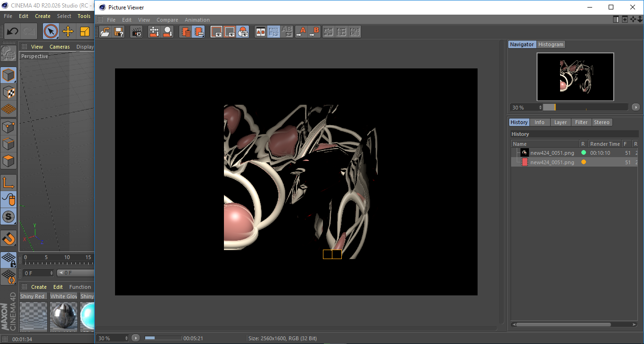Toggle the second display-mode eye icon
Screen dimensions: 644x344
(230, 32)
